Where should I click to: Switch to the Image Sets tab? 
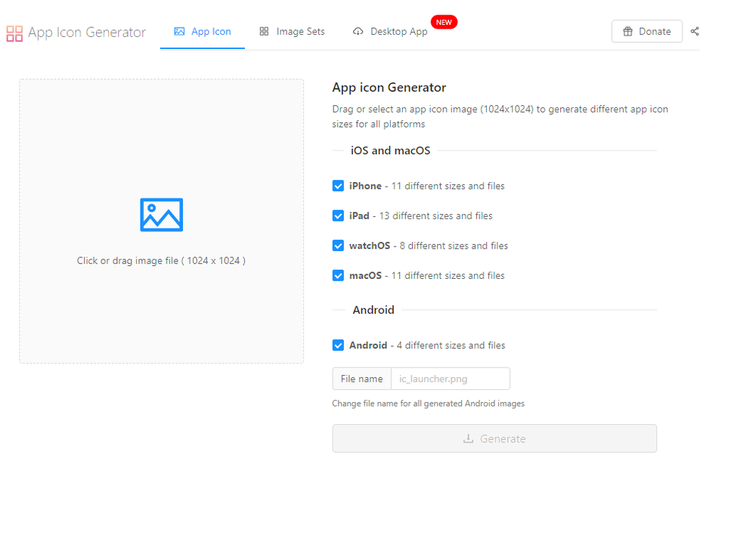pyautogui.click(x=292, y=32)
